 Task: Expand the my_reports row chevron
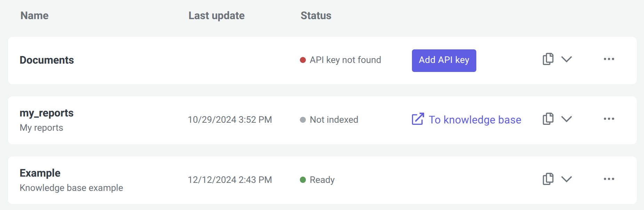pyautogui.click(x=567, y=119)
